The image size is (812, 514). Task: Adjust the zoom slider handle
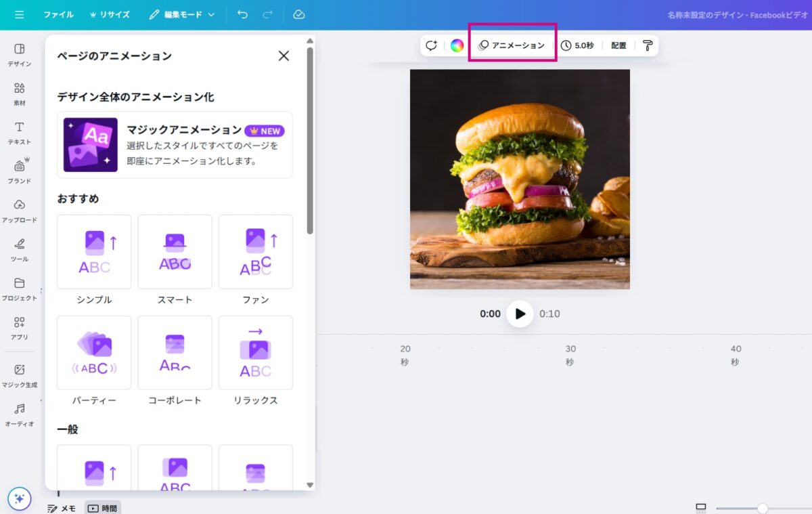pos(763,508)
